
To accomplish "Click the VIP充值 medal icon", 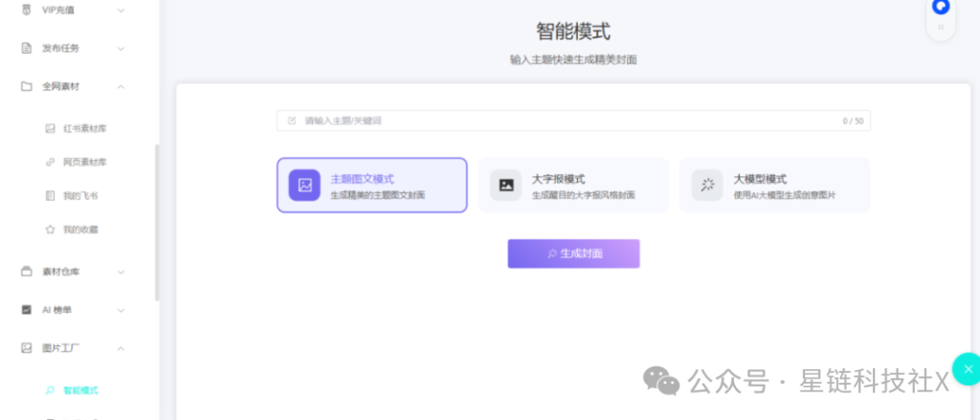I will point(26,10).
